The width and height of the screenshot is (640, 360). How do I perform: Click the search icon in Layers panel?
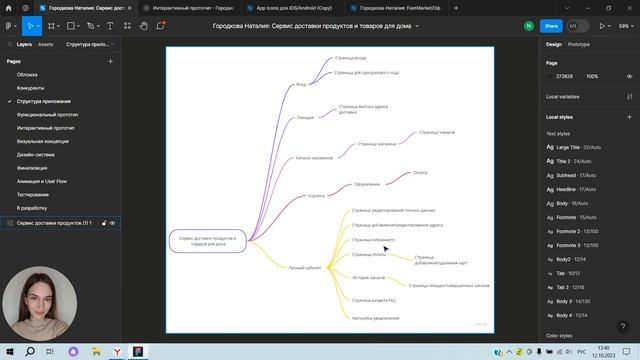(10, 44)
